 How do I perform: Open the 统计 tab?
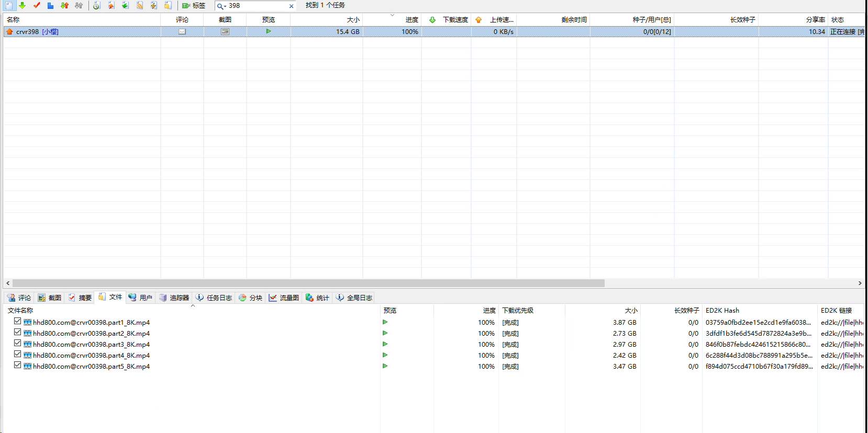coord(318,298)
